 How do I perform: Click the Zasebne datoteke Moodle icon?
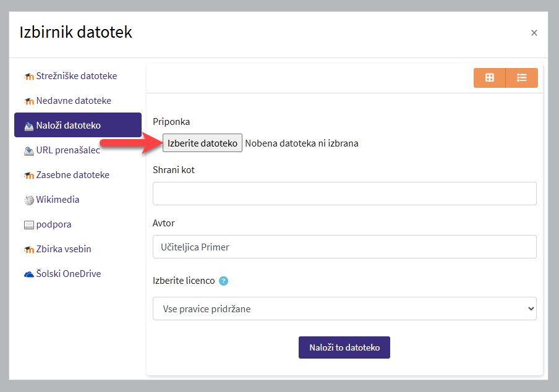29,176
